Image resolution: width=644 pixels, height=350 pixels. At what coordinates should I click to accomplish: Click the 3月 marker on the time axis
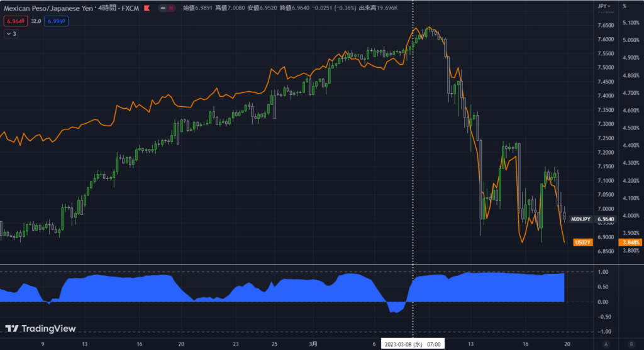click(313, 344)
